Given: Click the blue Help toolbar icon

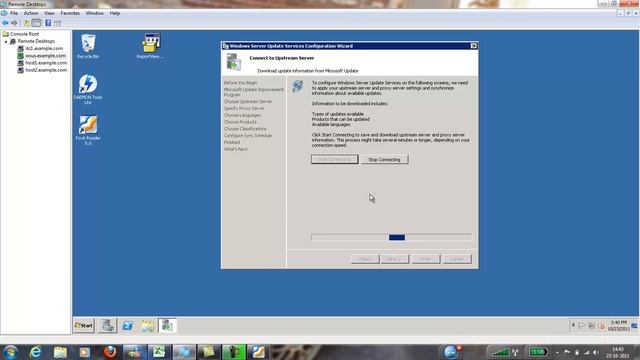Looking at the screenshot, I should 48,23.
